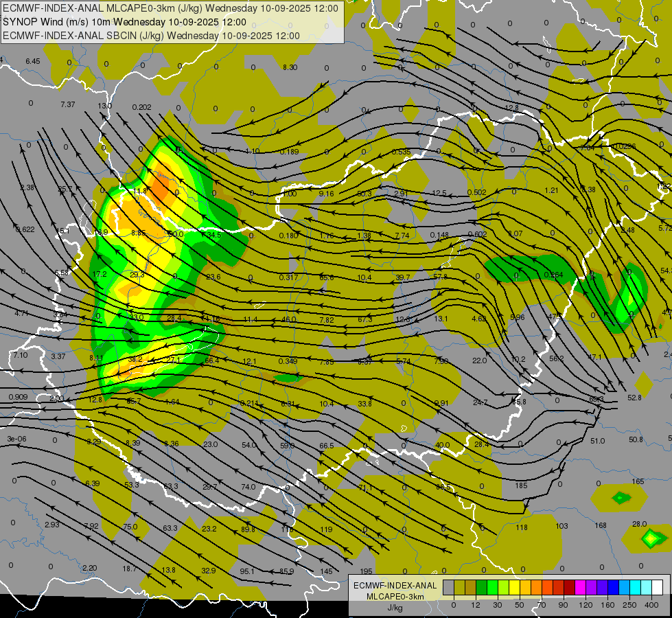This screenshot has width=672, height=618.
Task: Click the map value 95.1
Action: pos(247,571)
